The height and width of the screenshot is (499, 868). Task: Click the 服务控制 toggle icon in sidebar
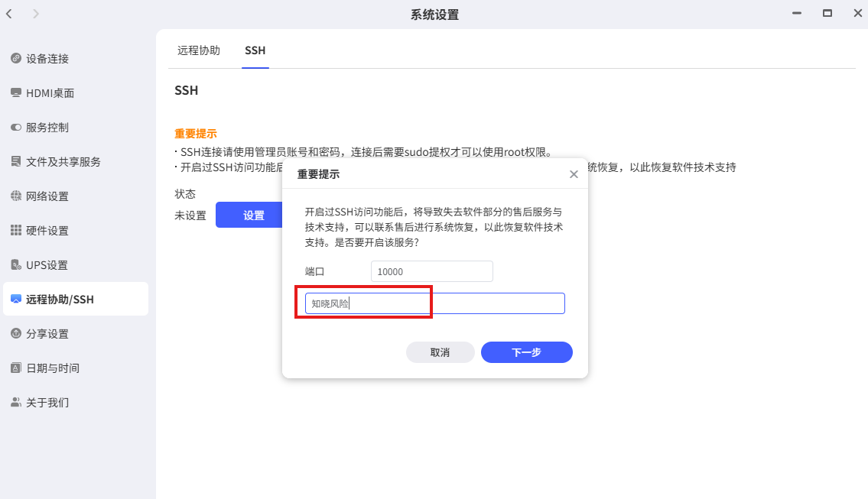click(16, 128)
